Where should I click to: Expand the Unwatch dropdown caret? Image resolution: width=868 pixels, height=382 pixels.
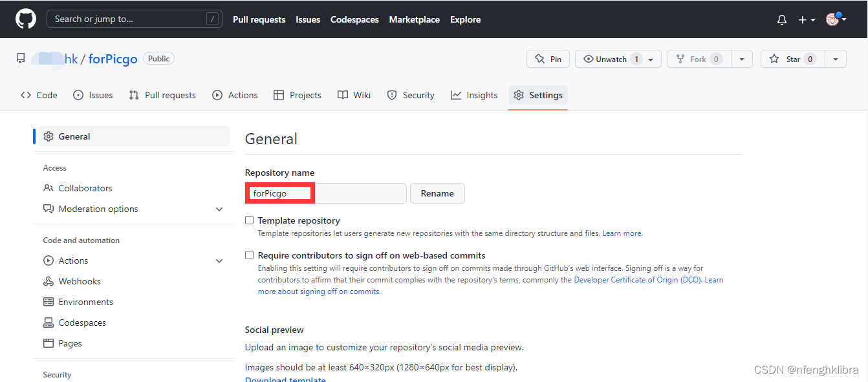(651, 59)
